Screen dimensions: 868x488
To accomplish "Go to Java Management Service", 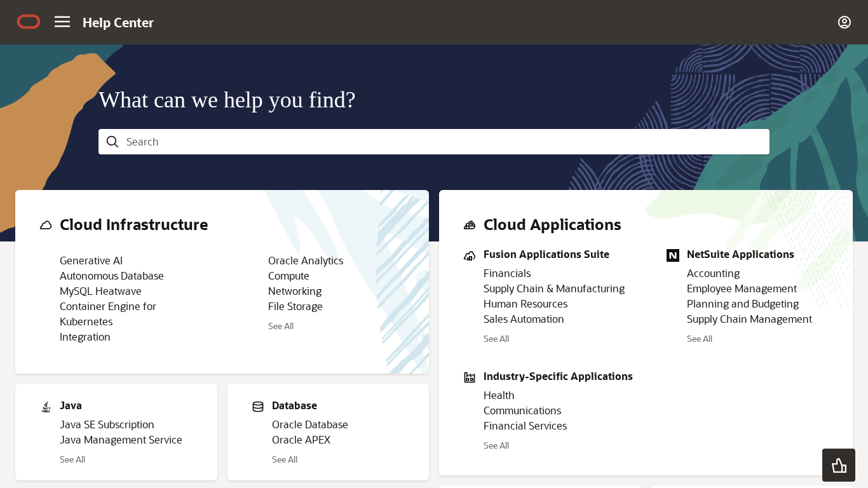I will coord(121,440).
